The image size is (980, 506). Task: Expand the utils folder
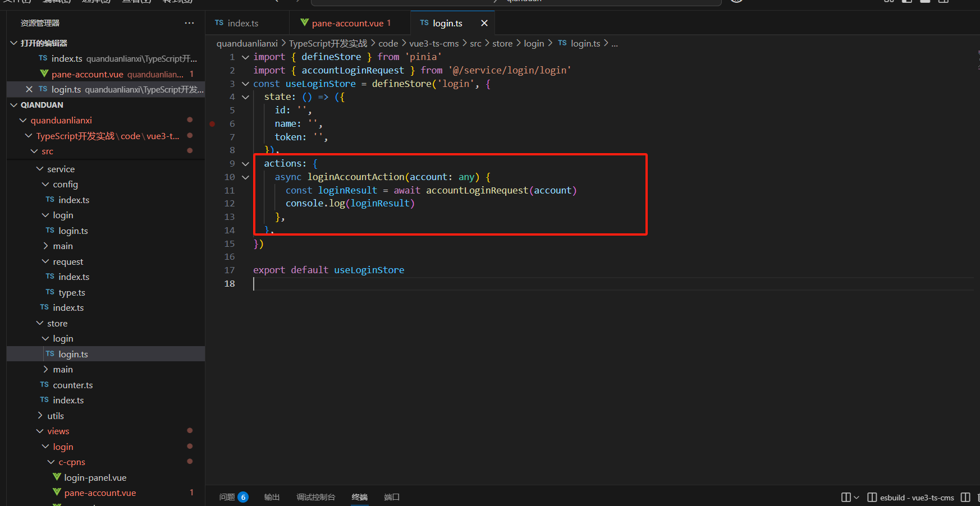(x=40, y=416)
